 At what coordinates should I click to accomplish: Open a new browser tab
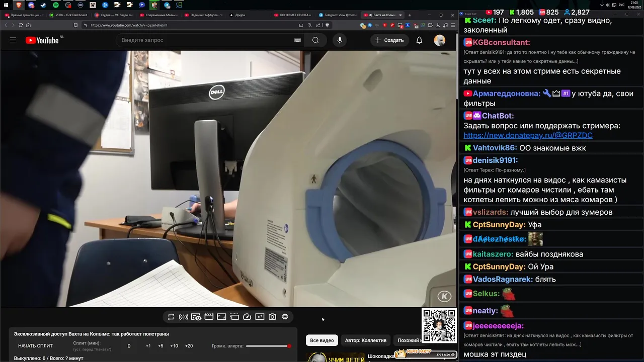pos(410,15)
